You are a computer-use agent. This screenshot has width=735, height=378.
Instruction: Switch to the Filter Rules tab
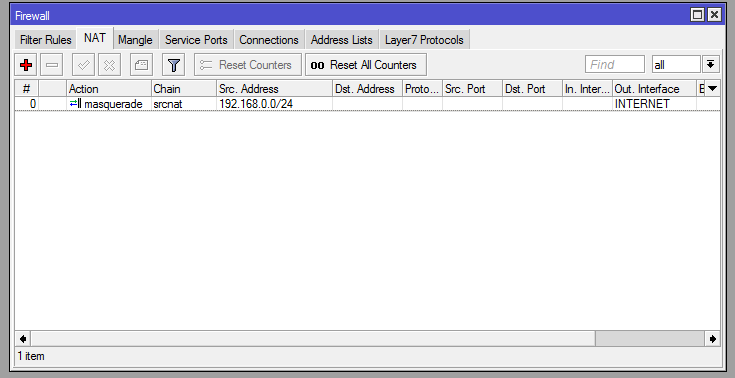click(45, 40)
